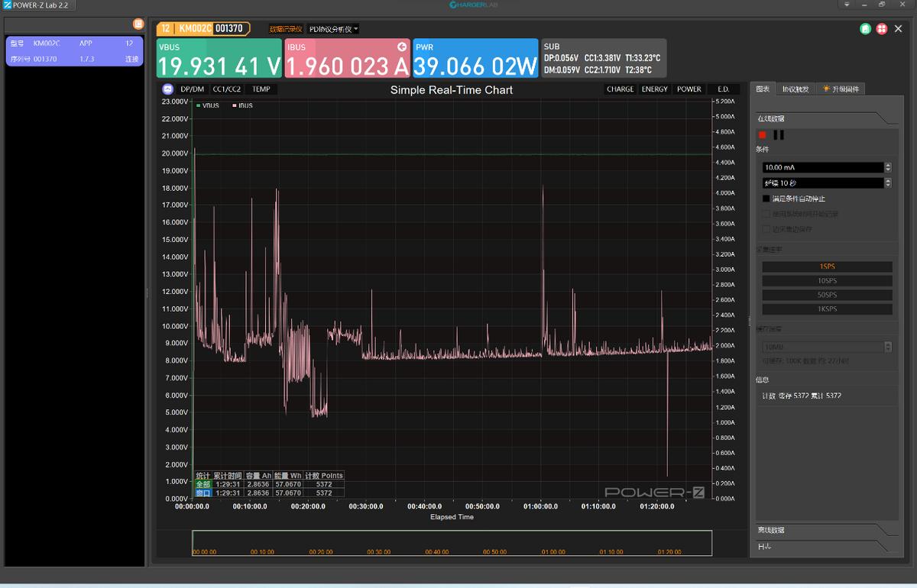Click the red stop recording button
Image resolution: width=917 pixels, height=588 pixels.
[762, 135]
